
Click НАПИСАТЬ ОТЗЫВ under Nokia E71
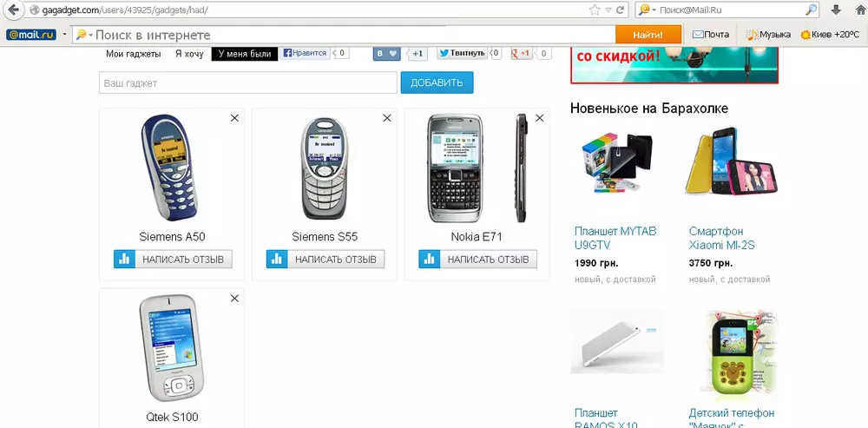tap(488, 259)
